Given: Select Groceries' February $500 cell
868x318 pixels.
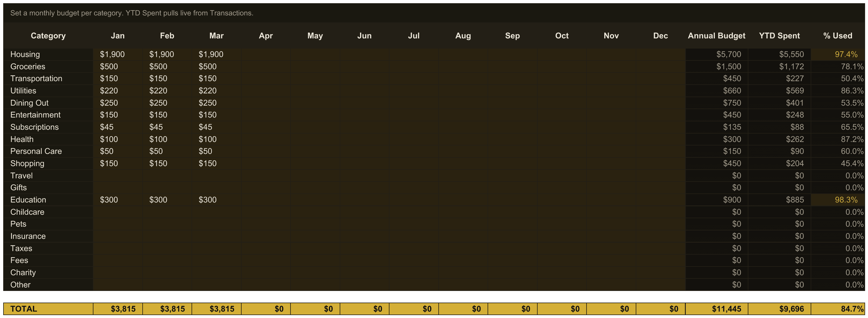Looking at the screenshot, I should [x=167, y=66].
